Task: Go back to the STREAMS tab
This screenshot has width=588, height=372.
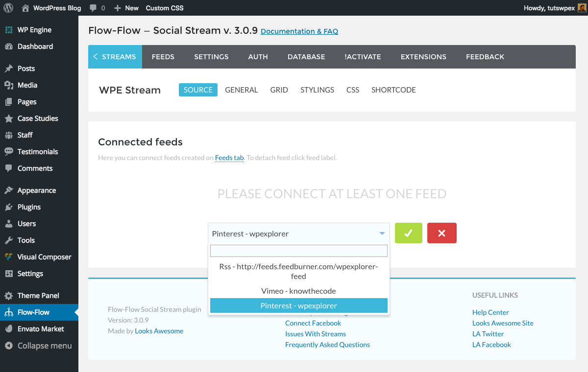Action: coord(115,57)
